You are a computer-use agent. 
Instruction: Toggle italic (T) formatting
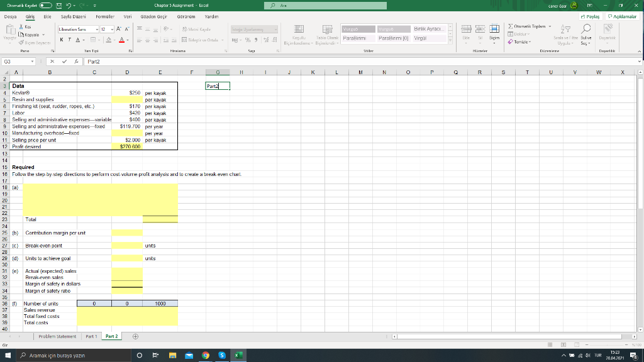click(69, 40)
